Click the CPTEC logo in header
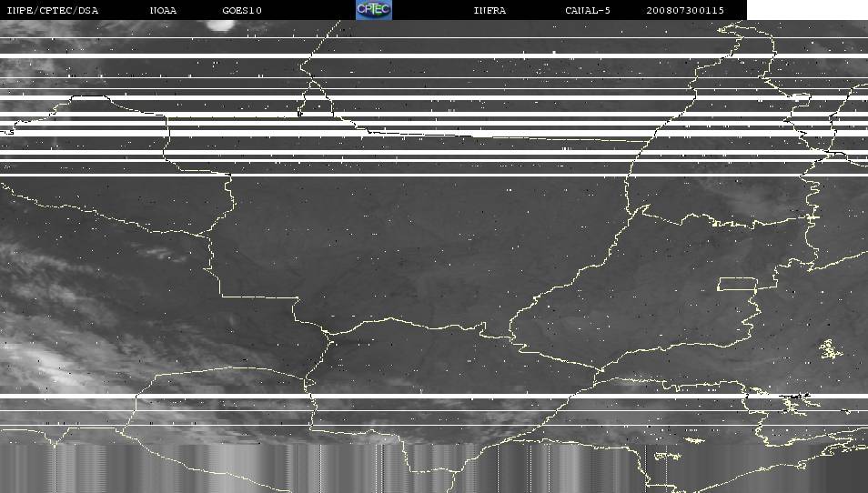868x493 pixels. tap(374, 10)
